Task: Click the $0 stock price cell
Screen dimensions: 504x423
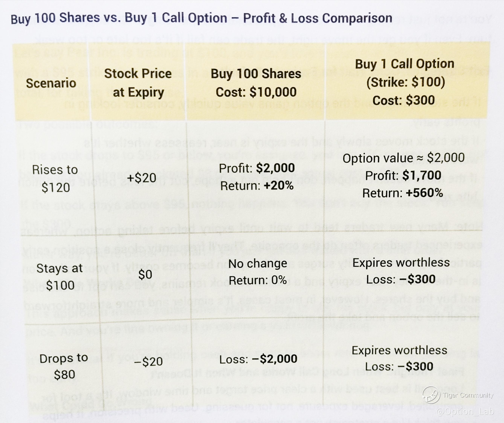Action: click(x=145, y=274)
